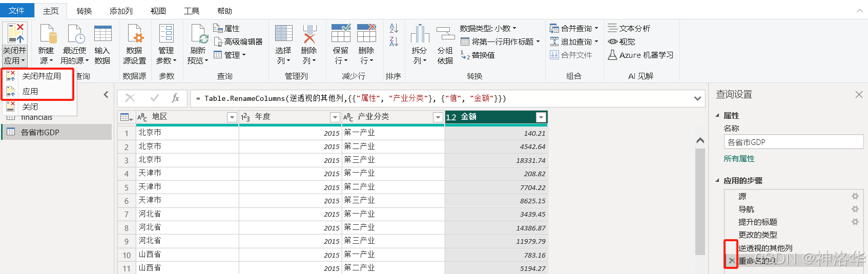
Task: Open the 高级编辑器 advanced editor
Action: coord(238,41)
